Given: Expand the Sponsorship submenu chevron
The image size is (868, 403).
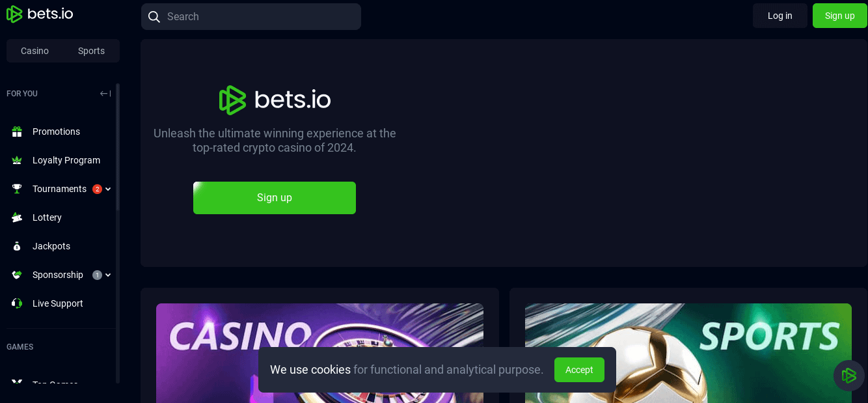Looking at the screenshot, I should click(108, 275).
